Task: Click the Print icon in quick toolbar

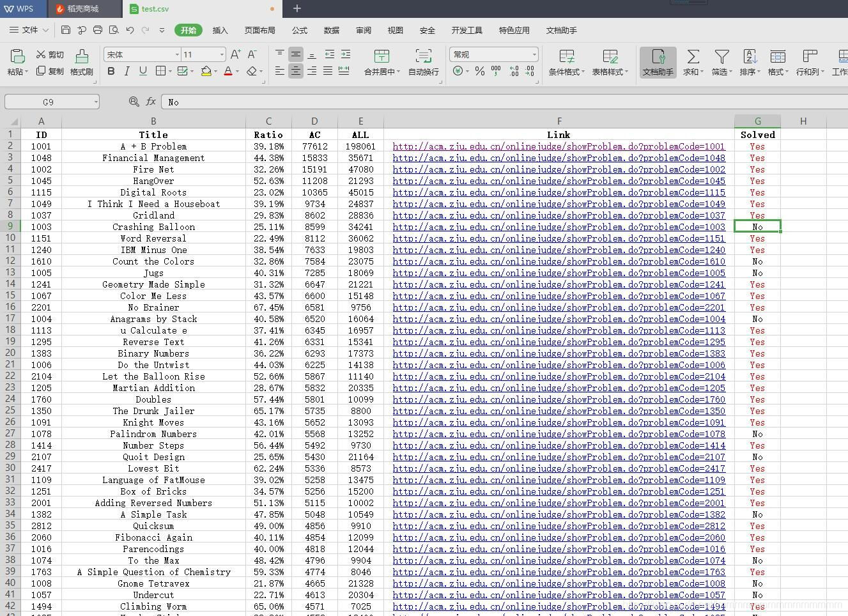Action: (98, 29)
